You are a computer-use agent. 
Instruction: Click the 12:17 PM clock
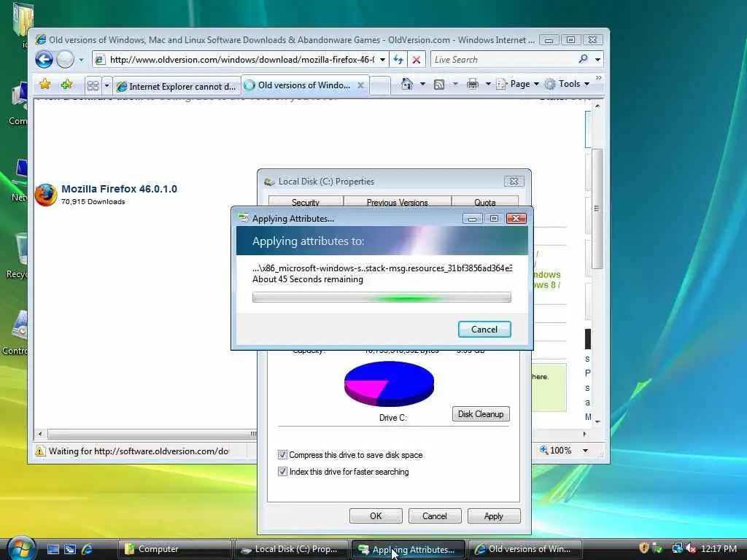point(719,548)
